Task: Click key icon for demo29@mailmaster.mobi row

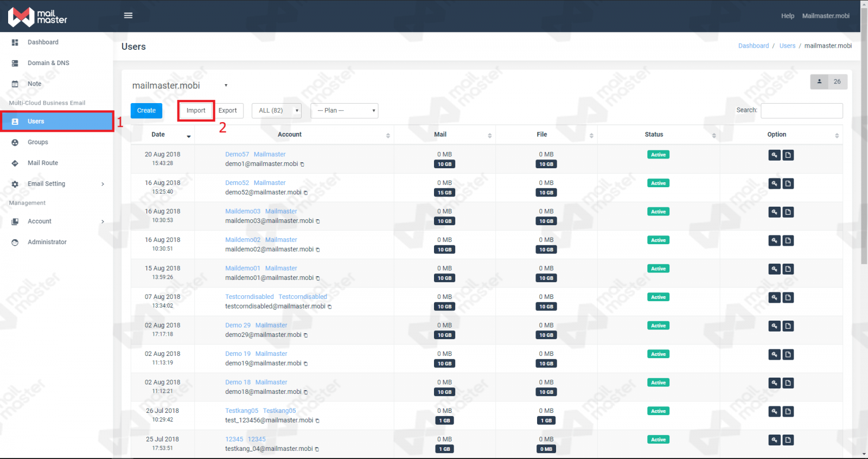Action: (x=774, y=326)
